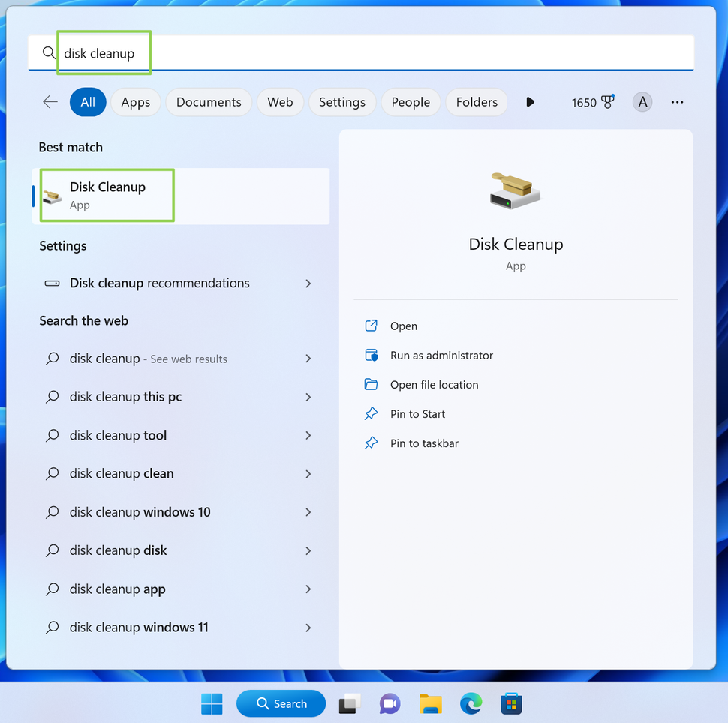Click Pin to Start

pyautogui.click(x=417, y=413)
